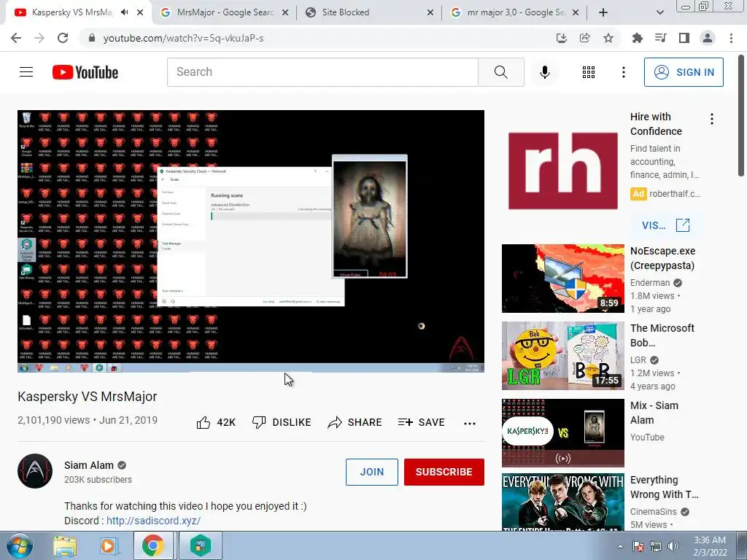Install app icon in address bar

(562, 38)
